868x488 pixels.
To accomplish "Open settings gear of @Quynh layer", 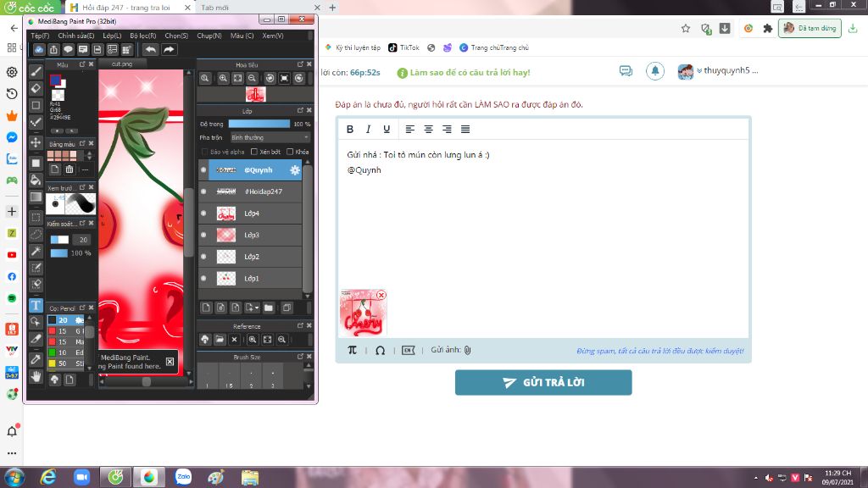I will (294, 169).
